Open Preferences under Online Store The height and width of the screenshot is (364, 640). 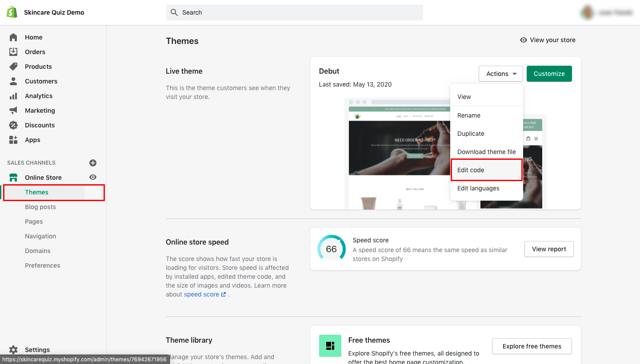coord(43,265)
